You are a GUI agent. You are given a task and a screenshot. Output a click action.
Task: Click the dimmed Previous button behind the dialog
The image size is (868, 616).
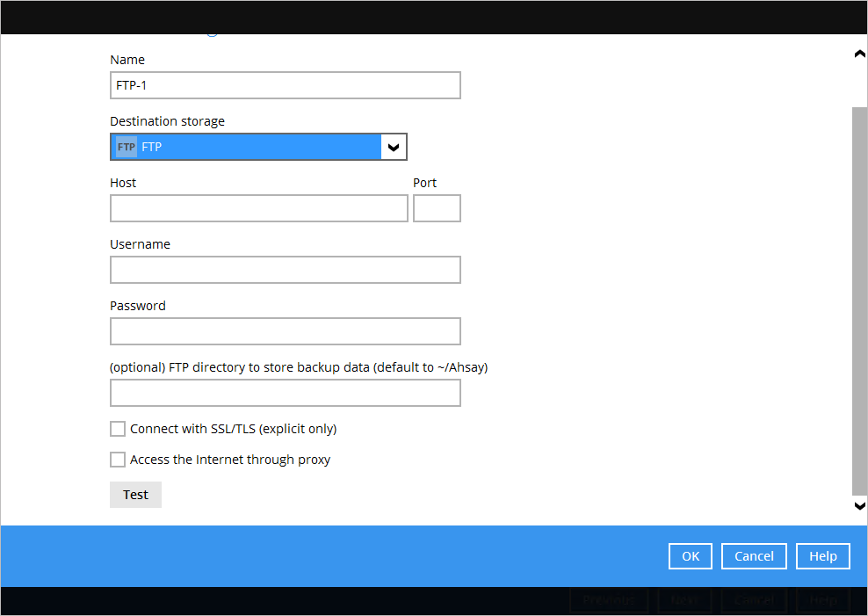[609, 600]
